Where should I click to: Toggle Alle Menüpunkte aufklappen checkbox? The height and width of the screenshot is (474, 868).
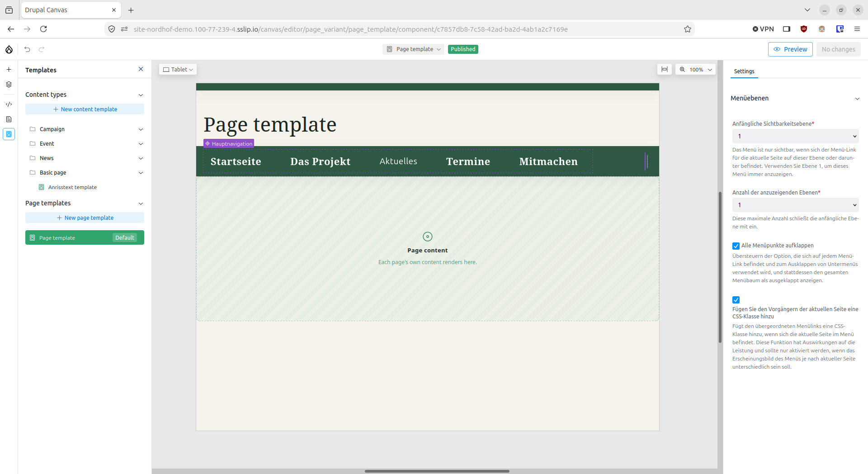(x=736, y=246)
